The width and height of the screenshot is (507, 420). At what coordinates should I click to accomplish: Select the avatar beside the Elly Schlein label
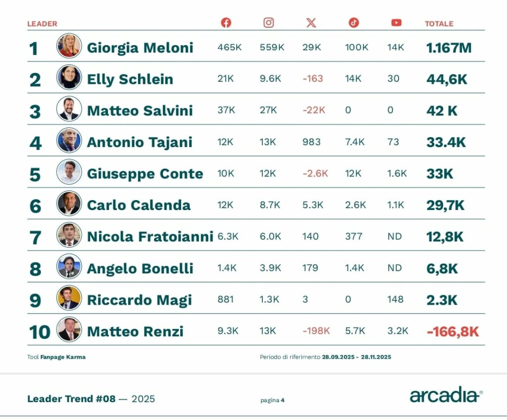[x=69, y=77]
